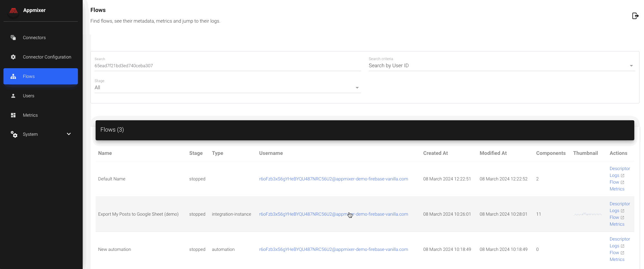
Task: Click thumbnail of Export My Posts flow
Action: coord(587,214)
